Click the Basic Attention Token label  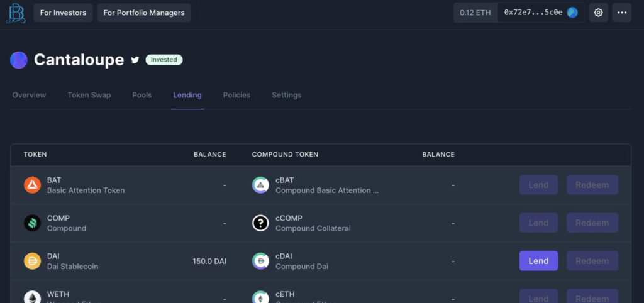pyautogui.click(x=86, y=190)
